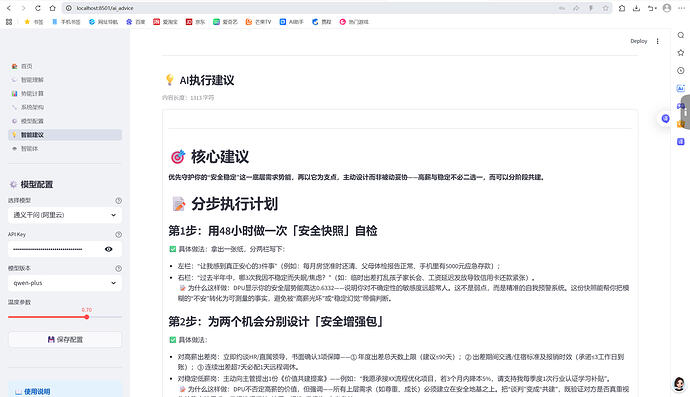The image size is (690, 397).
Task: Click the avatar assistant icon at bottom right
Action: [679, 384]
